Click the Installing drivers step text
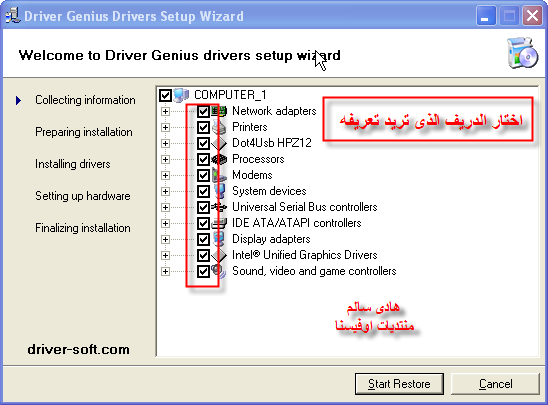Viewport: 548px width, 405px height. click(73, 164)
